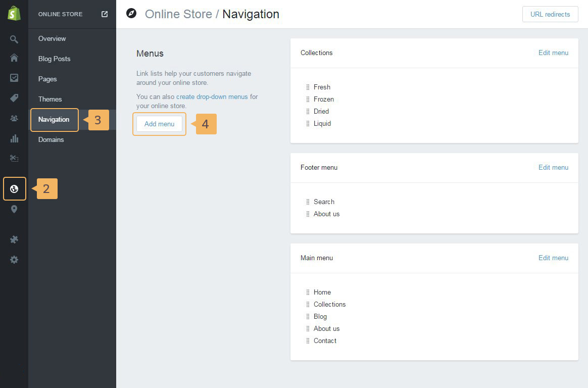Select Themes in the sidebar menu

50,99
